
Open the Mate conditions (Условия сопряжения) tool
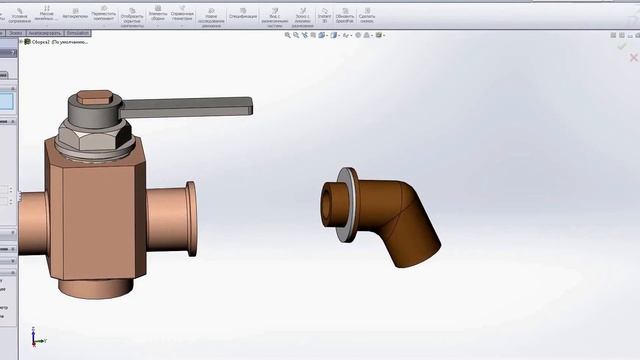[x=20, y=16]
